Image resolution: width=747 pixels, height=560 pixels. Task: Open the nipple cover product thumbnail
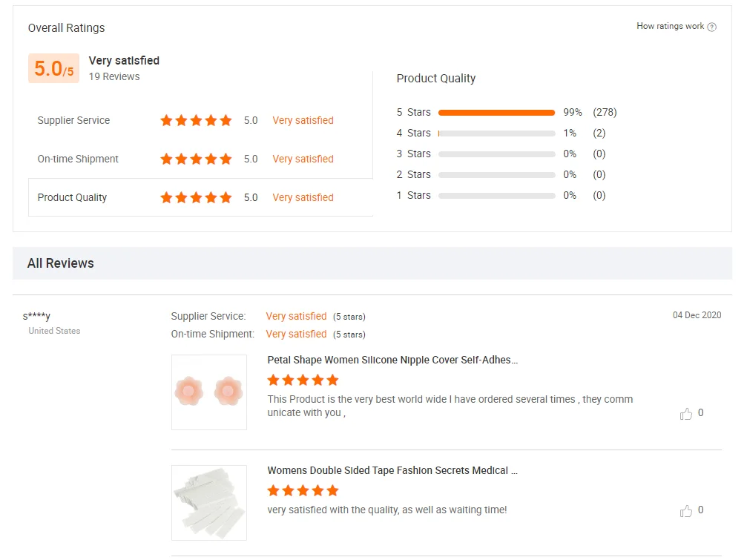click(x=209, y=392)
